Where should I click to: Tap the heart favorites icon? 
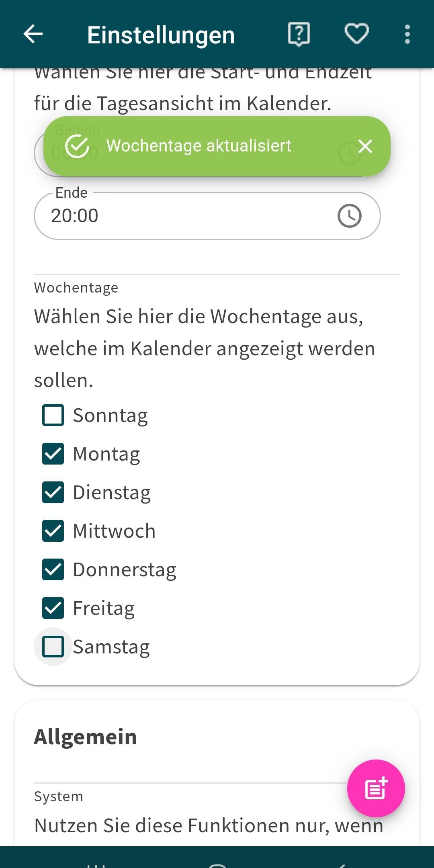(x=357, y=34)
